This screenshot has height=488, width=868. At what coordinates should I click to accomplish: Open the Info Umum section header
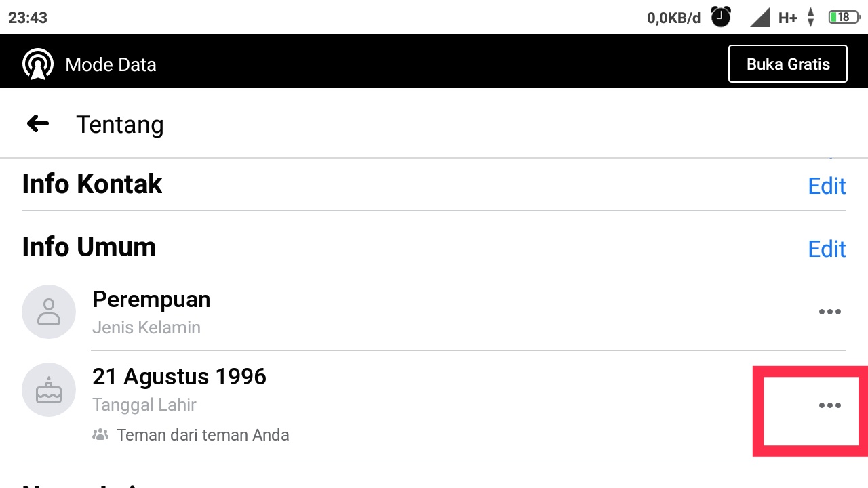point(88,247)
